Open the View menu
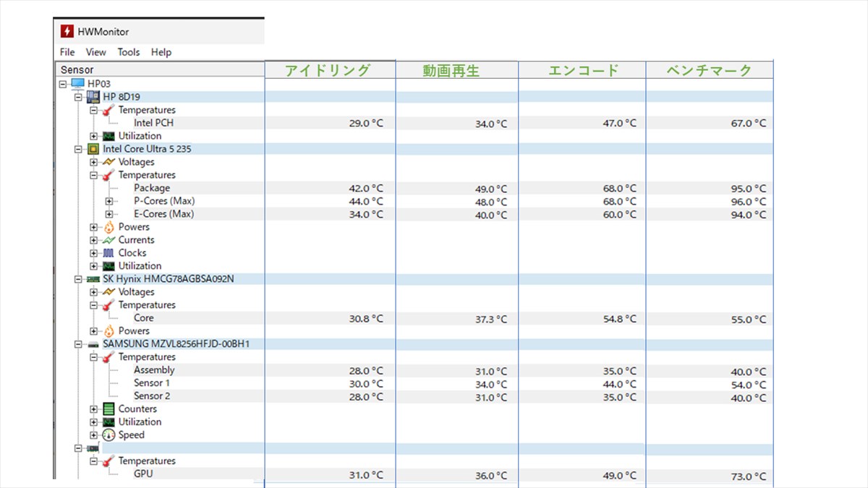 [x=95, y=52]
